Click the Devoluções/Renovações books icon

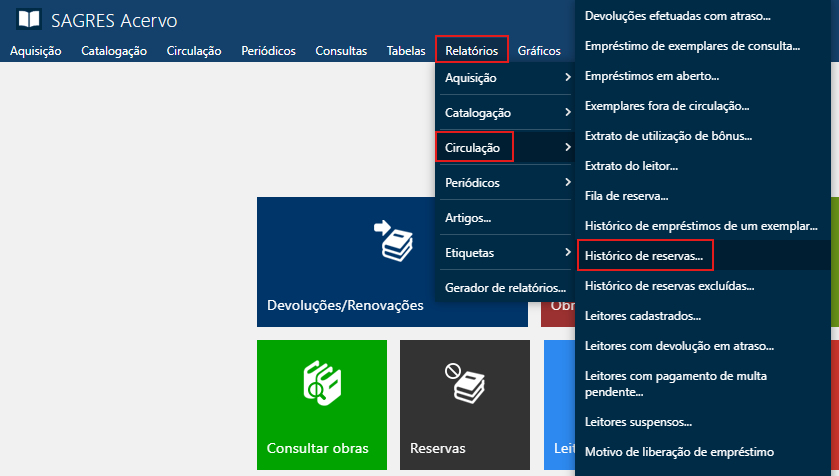coord(392,242)
